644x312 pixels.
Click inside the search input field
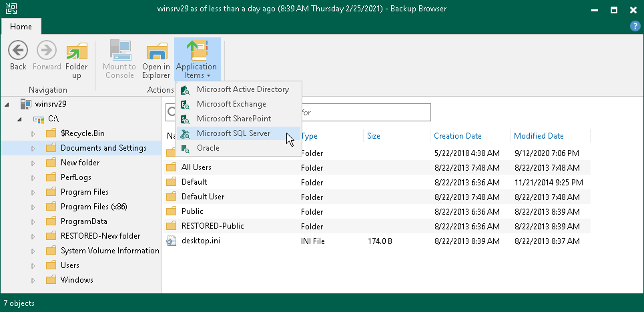pos(366,113)
